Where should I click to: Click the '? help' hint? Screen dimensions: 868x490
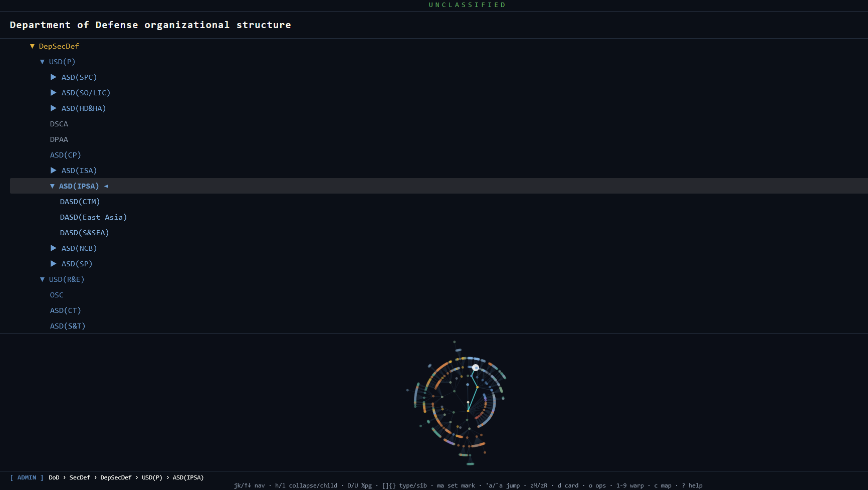pyautogui.click(x=692, y=485)
